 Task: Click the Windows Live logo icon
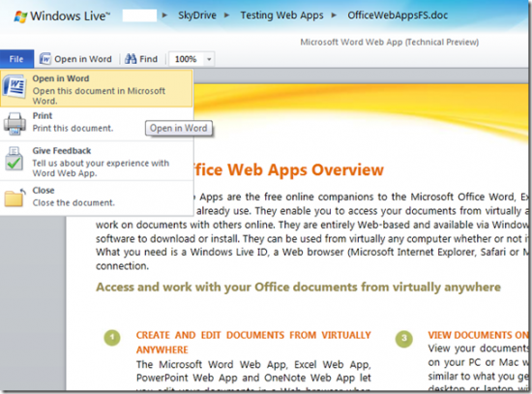20,16
